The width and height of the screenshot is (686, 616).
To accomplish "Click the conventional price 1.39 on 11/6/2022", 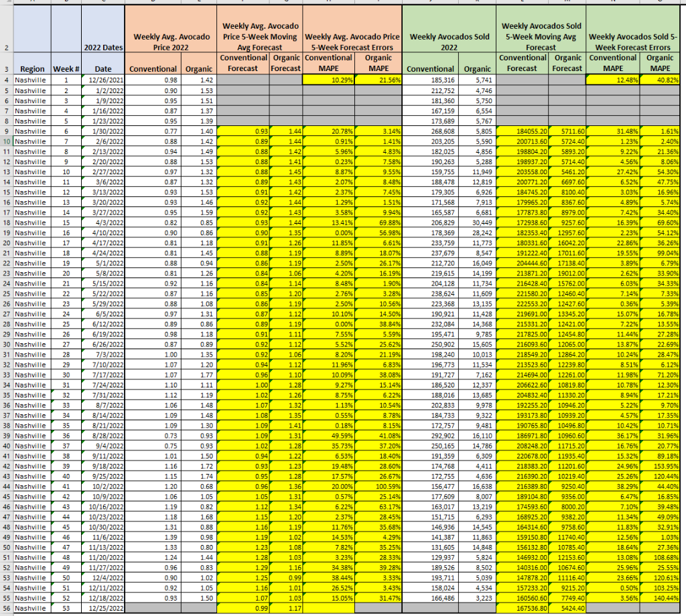I will pyautogui.click(x=153, y=537).
